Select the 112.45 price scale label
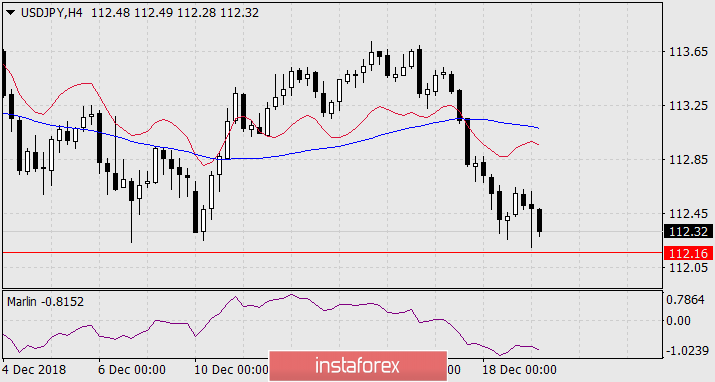The width and height of the screenshot is (715, 382). click(x=688, y=213)
